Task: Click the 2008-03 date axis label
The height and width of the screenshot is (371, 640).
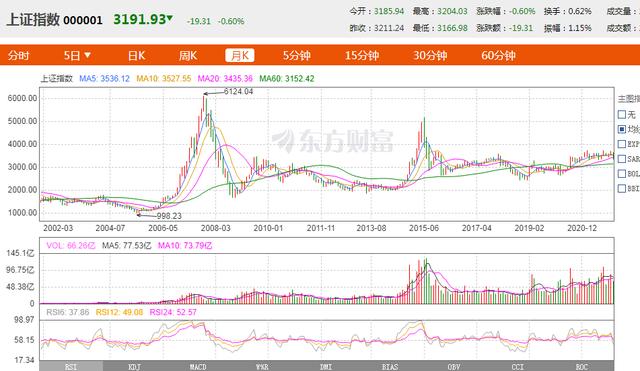Action: point(216,228)
